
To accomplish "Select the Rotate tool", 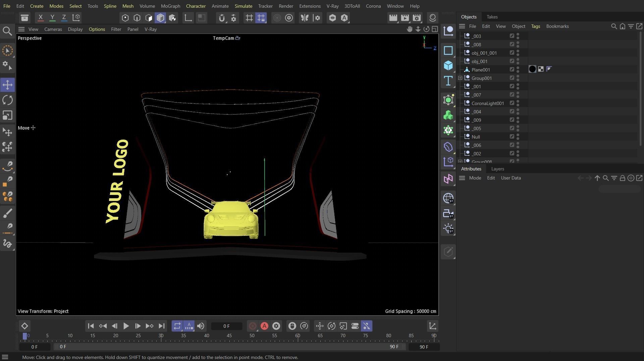I will pyautogui.click(x=7, y=100).
